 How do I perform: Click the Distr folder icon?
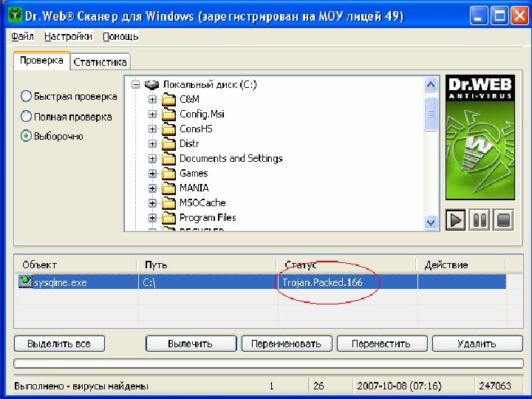pos(168,144)
